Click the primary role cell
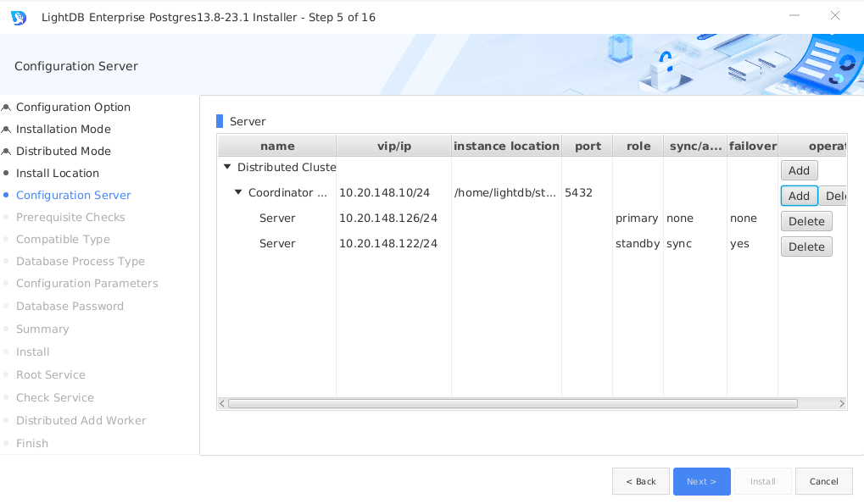The width and height of the screenshot is (864, 504). (637, 218)
